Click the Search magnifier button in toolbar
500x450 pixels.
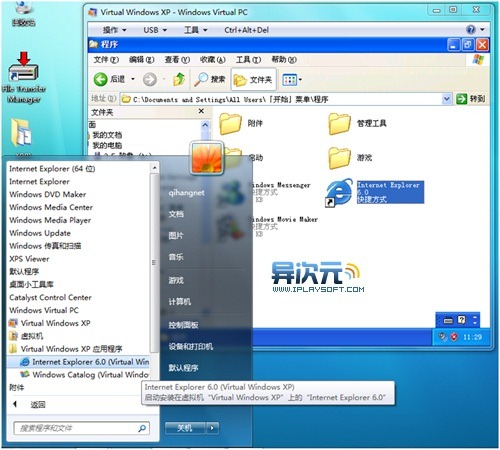pos(209,79)
